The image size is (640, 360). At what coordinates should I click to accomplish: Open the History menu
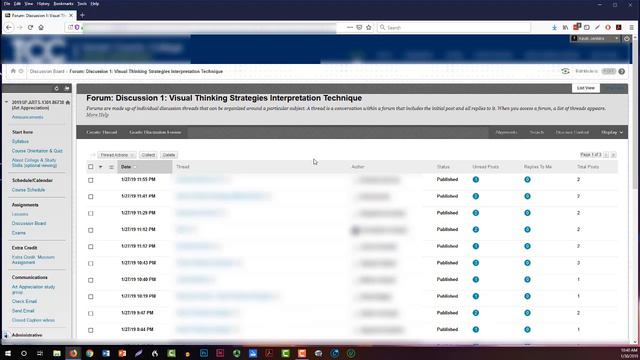(43, 4)
